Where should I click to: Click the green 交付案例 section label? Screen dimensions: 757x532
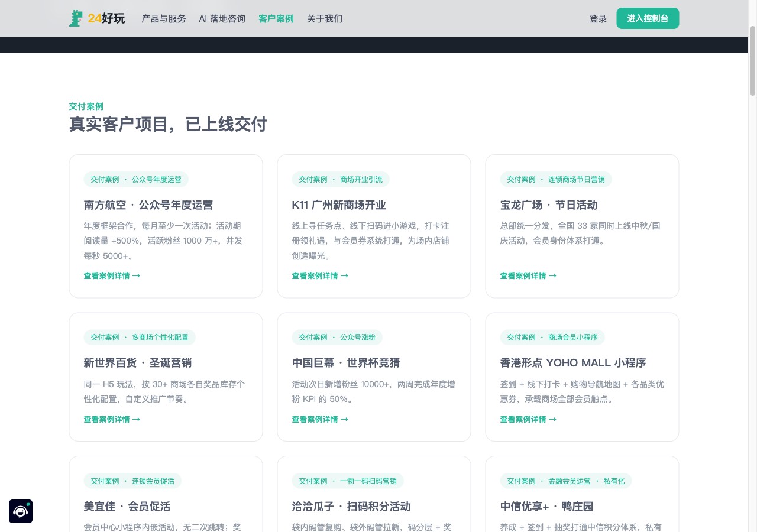coord(86,106)
